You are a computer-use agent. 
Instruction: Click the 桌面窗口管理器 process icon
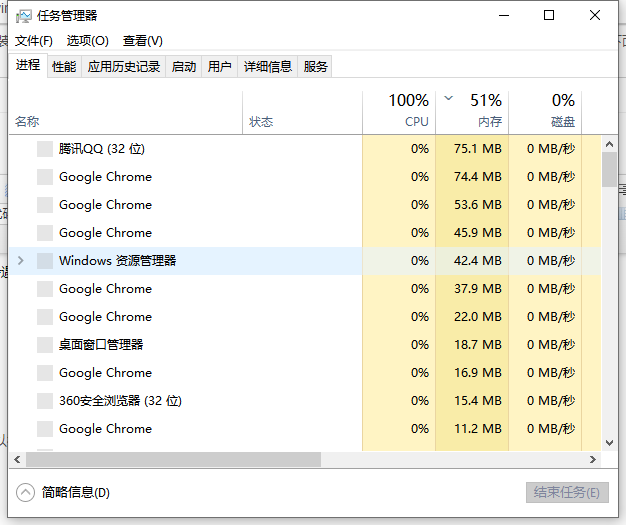pyautogui.click(x=44, y=345)
